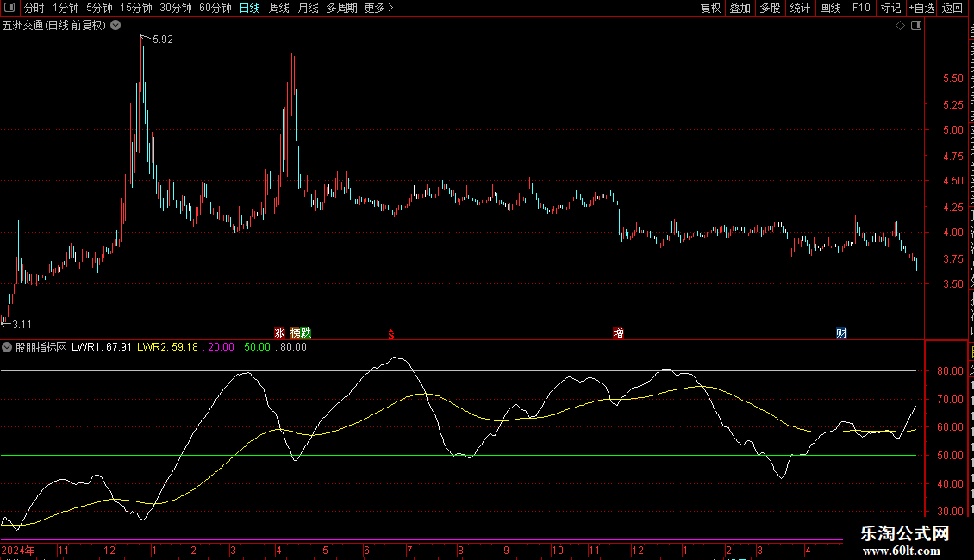The width and height of the screenshot is (974, 560).
Task: Click the white 80.00 indicator parameter
Action: pos(293,347)
